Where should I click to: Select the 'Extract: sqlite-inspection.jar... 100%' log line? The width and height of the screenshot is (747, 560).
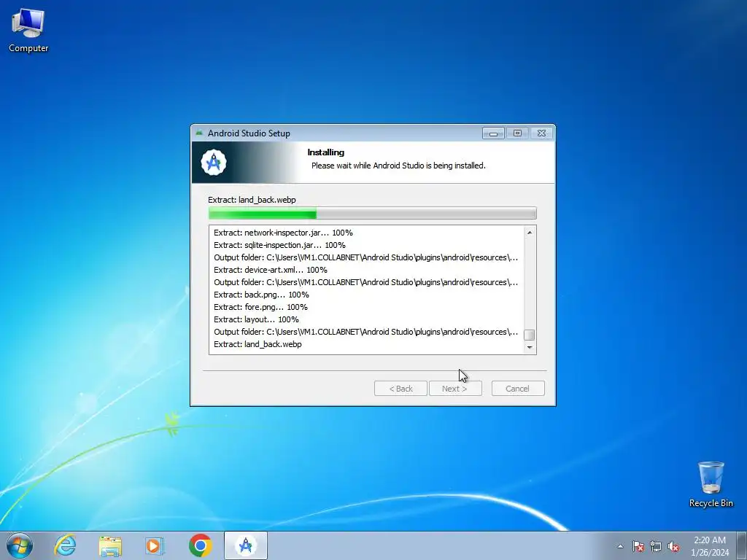279,245
